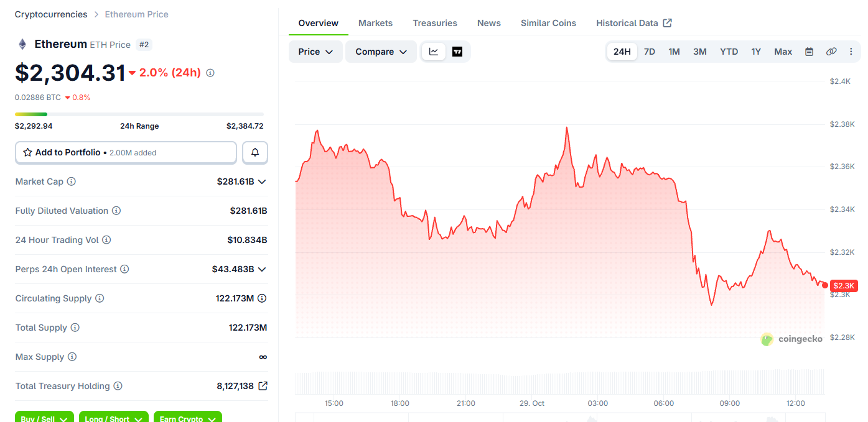The height and width of the screenshot is (422, 868).
Task: Click the 24h Range progress bar
Action: (139, 114)
